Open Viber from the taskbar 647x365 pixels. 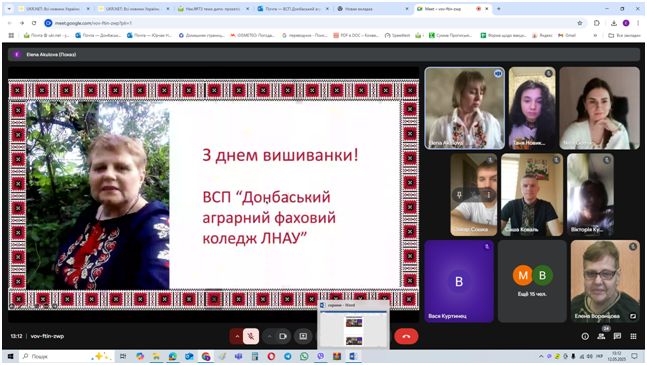tap(321, 356)
